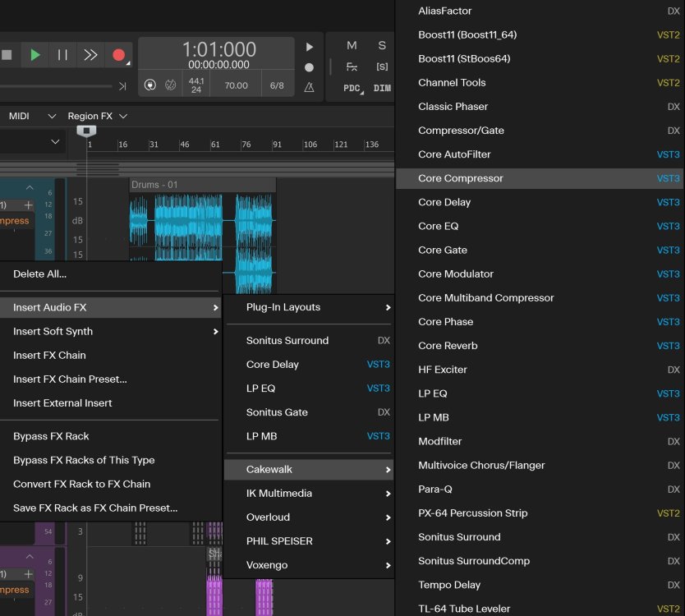
Task: Open the Voxengo submenu
Action: [309, 565]
